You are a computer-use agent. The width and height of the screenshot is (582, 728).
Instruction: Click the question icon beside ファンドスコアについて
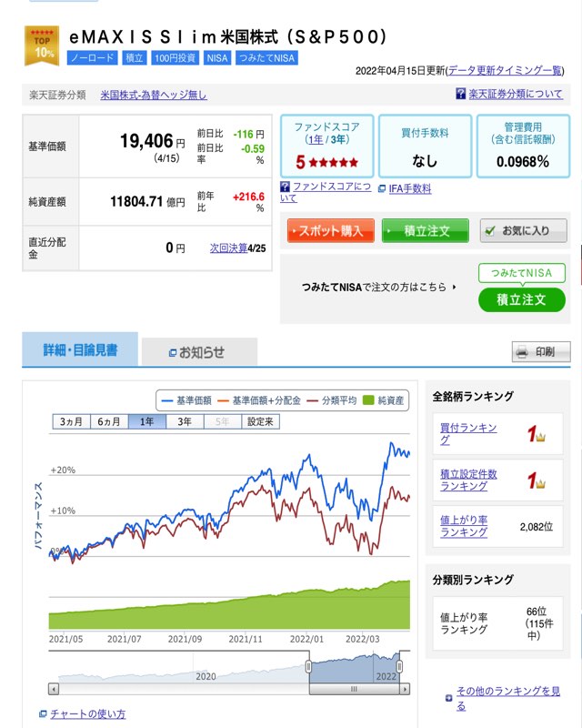click(x=286, y=187)
